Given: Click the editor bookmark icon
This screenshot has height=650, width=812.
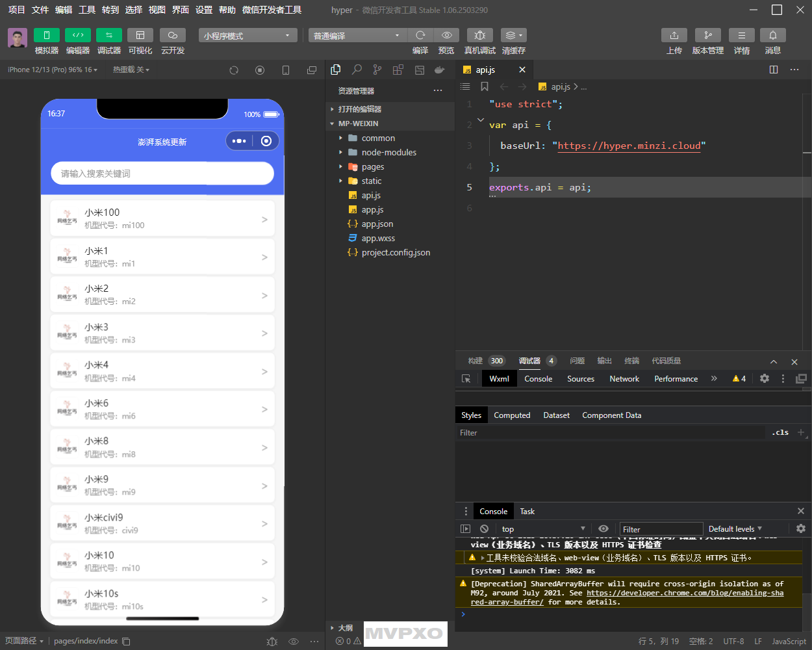Looking at the screenshot, I should [x=485, y=86].
